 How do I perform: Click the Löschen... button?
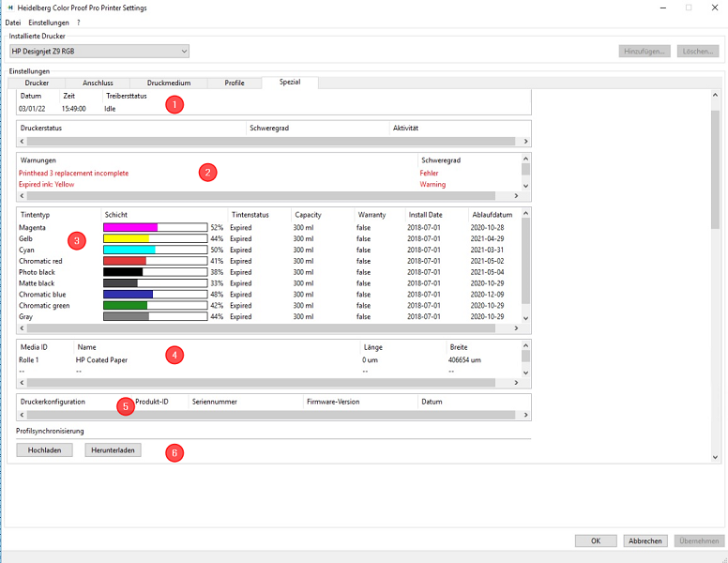point(698,51)
